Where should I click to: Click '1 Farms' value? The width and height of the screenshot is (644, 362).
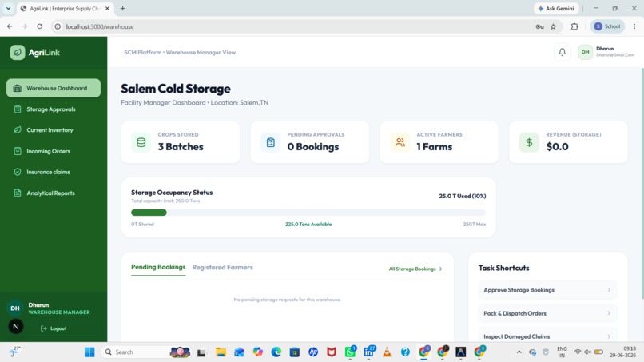click(x=435, y=147)
